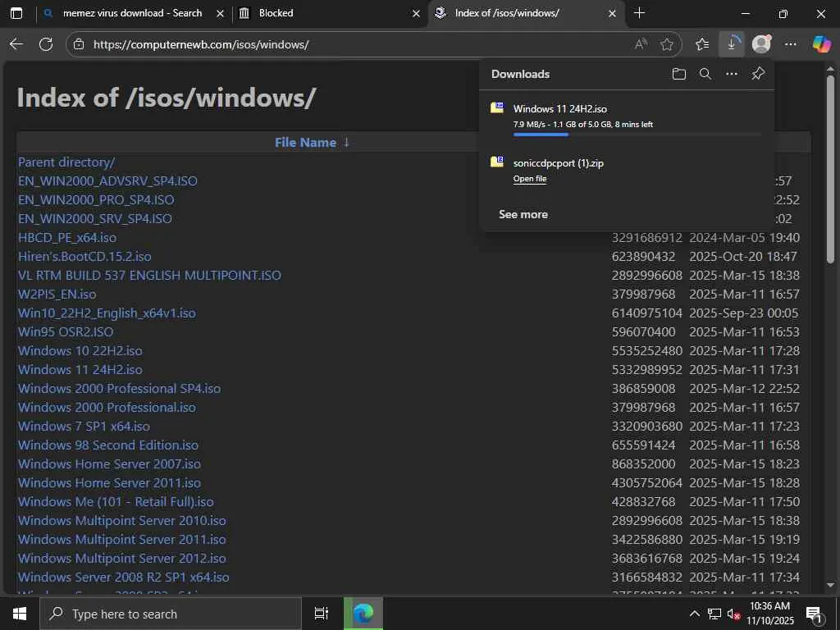The image size is (840, 630).
Task: Open Task View on taskbar
Action: 322,614
